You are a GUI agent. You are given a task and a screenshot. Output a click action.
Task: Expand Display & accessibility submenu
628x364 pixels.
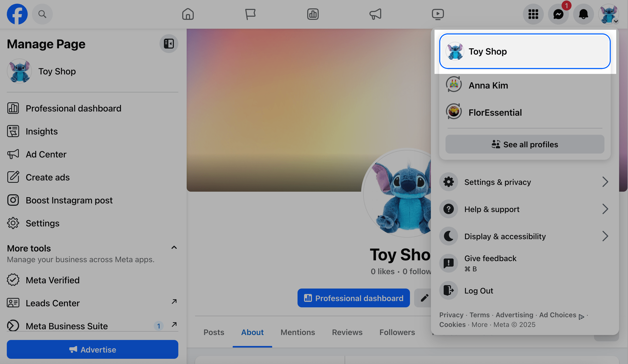(524, 236)
